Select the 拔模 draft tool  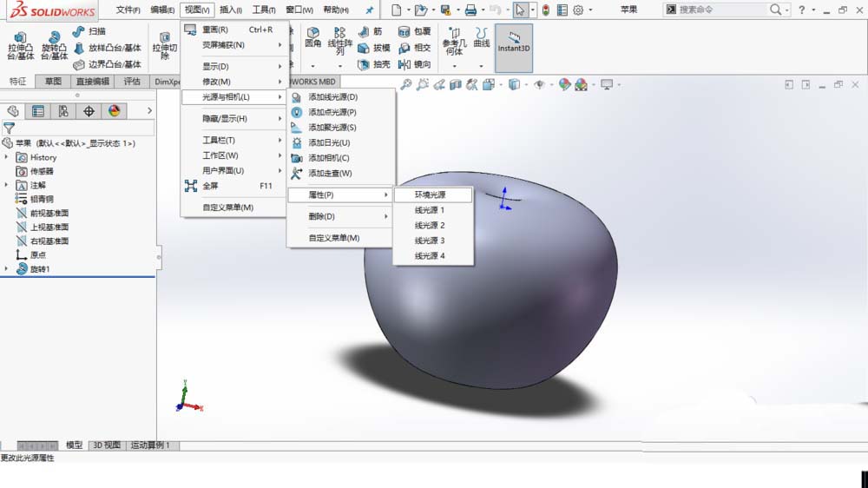pos(374,48)
